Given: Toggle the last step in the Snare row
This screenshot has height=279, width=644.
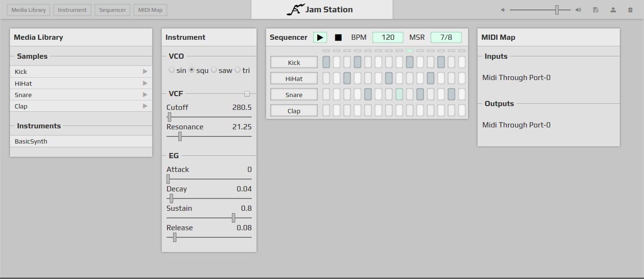Looking at the screenshot, I should 462,94.
